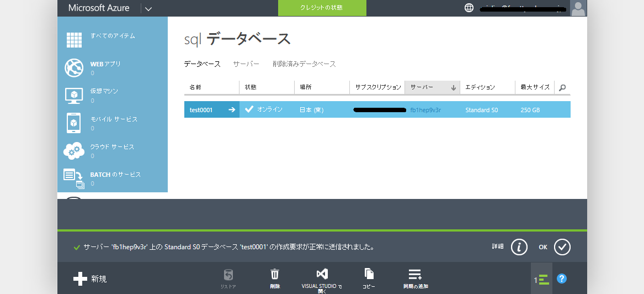This screenshot has height=294, width=644.
Task: Switch to the データベース tab
Action: [x=202, y=64]
